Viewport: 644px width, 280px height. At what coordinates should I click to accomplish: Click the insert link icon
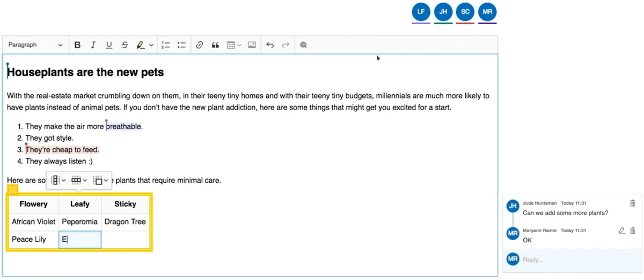coord(200,45)
